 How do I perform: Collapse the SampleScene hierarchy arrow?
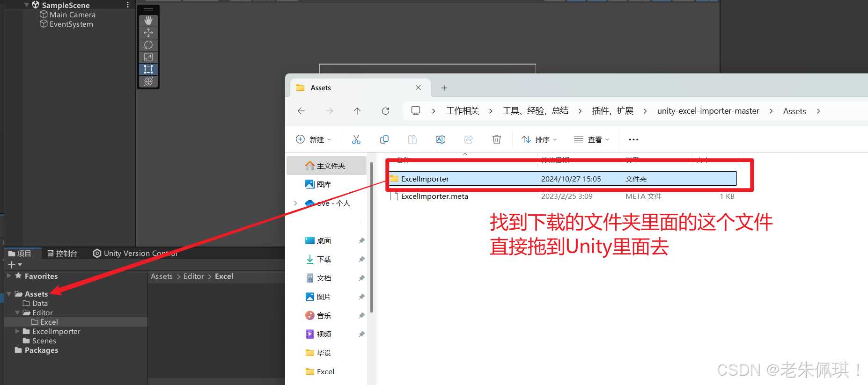[x=27, y=5]
